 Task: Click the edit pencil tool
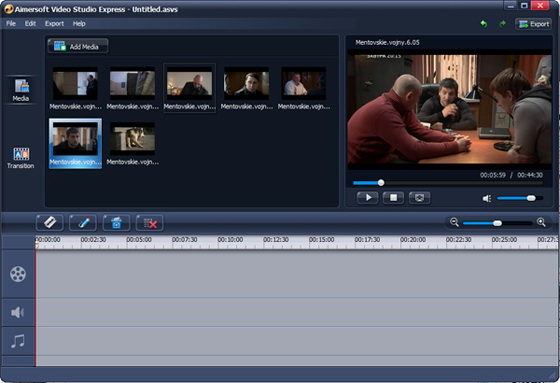click(83, 223)
